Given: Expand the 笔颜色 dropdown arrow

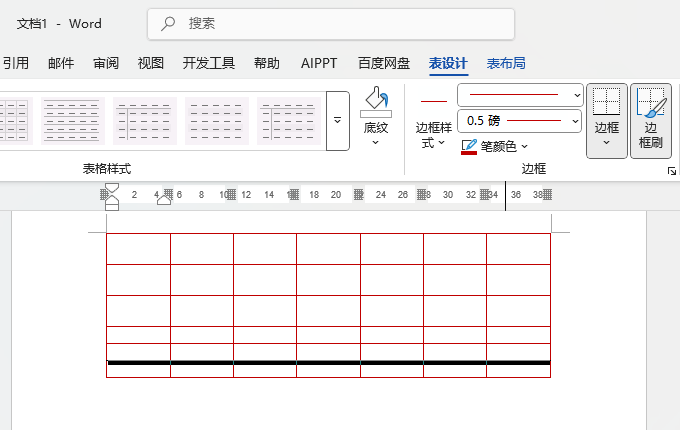Looking at the screenshot, I should point(524,147).
